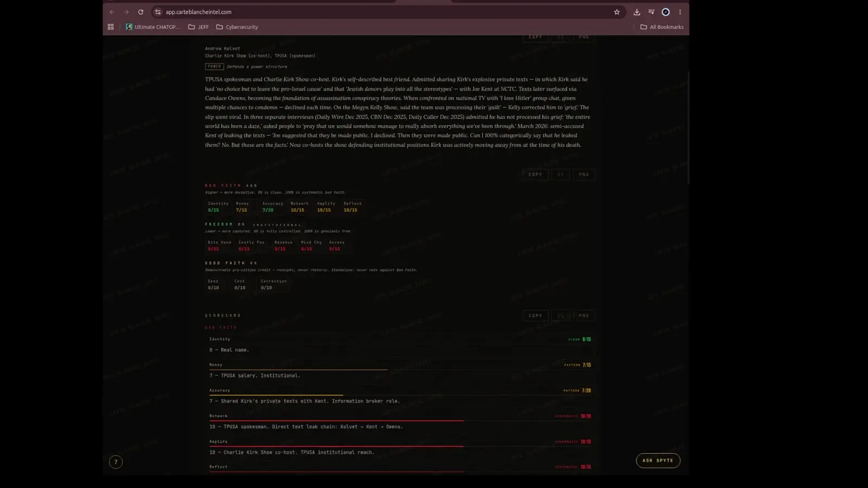This screenshot has height=488, width=868.
Task: Click COPY beside the Scorecard heading
Action: [x=535, y=316]
